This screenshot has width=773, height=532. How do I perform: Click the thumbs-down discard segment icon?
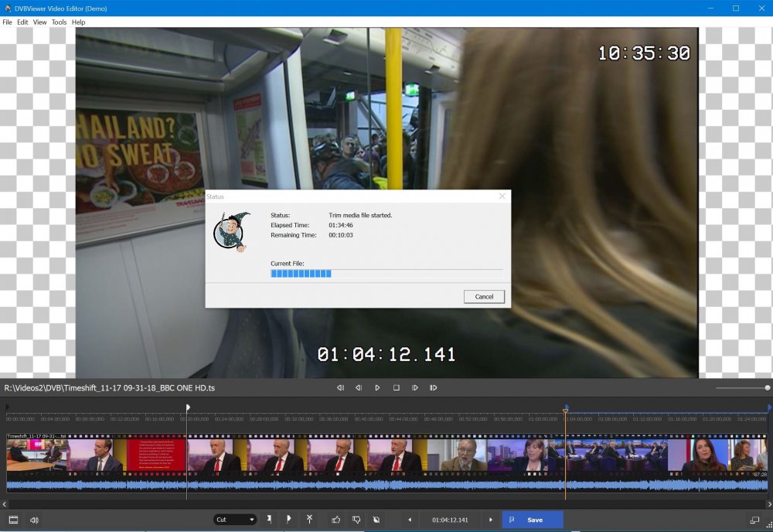(x=356, y=520)
